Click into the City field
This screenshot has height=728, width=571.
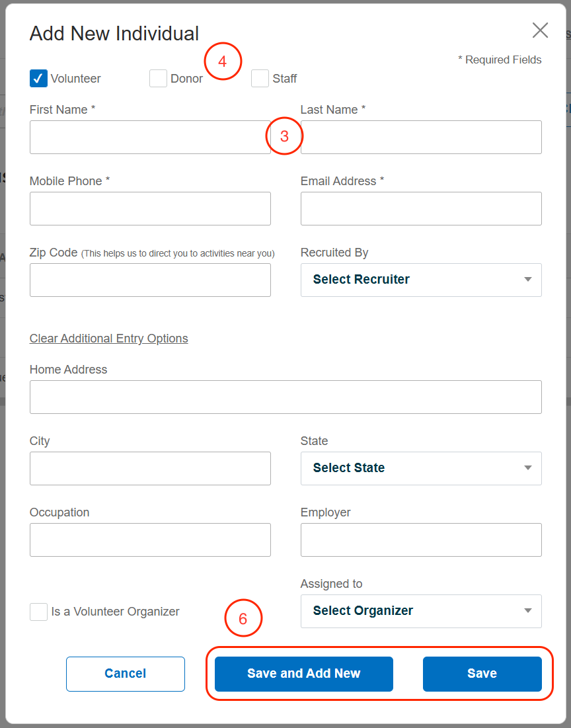coord(150,468)
